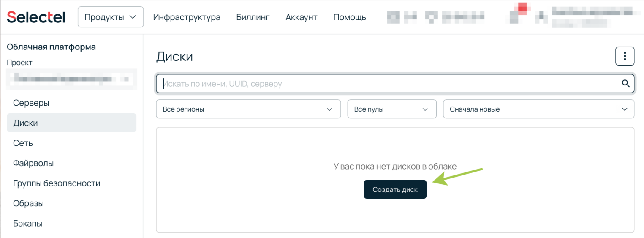Open the Продукты dropdown

[111, 17]
